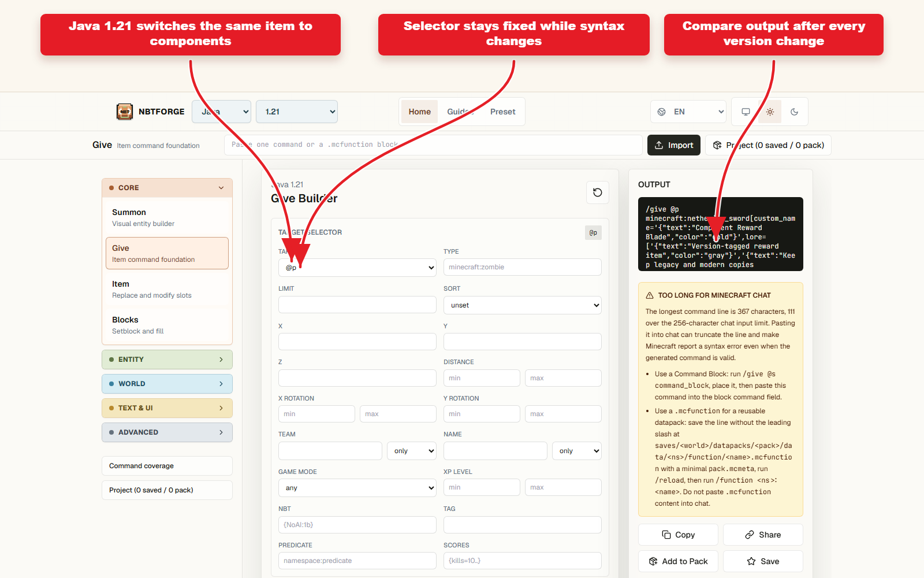The image size is (924, 578).
Task: Open the Target @p dropdown
Action: 357,268
